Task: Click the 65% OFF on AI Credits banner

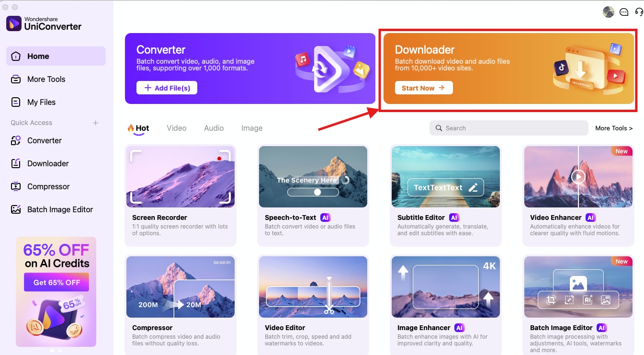Action: pos(56,291)
